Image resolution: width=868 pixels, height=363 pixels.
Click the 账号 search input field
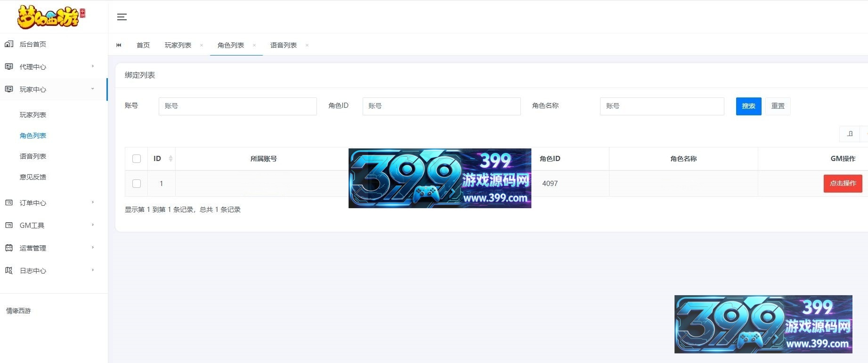point(238,106)
